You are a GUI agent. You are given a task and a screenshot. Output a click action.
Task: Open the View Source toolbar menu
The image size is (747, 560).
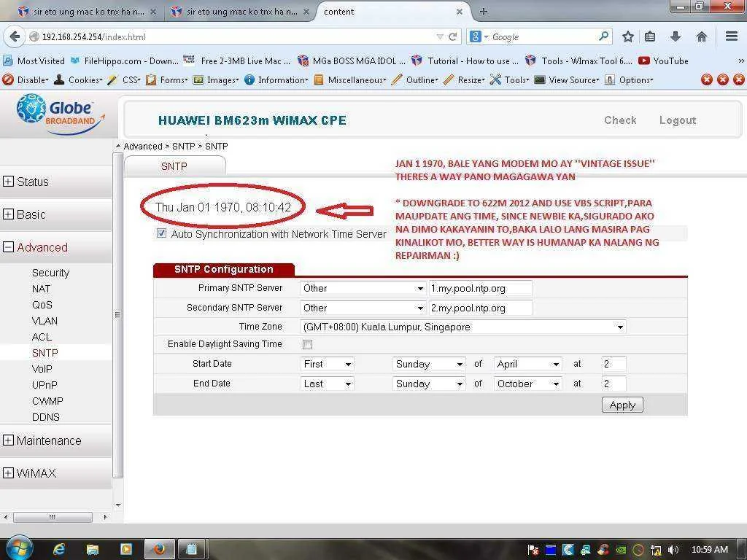point(567,80)
